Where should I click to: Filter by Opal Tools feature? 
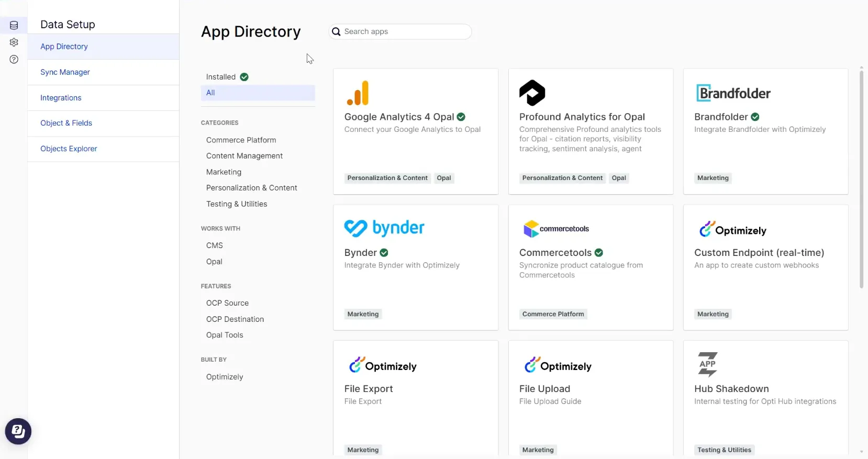click(x=225, y=335)
